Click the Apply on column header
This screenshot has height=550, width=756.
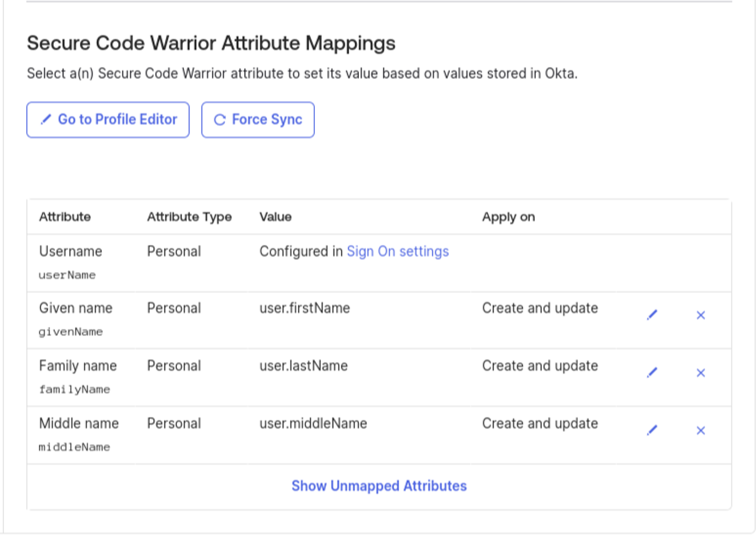click(508, 217)
